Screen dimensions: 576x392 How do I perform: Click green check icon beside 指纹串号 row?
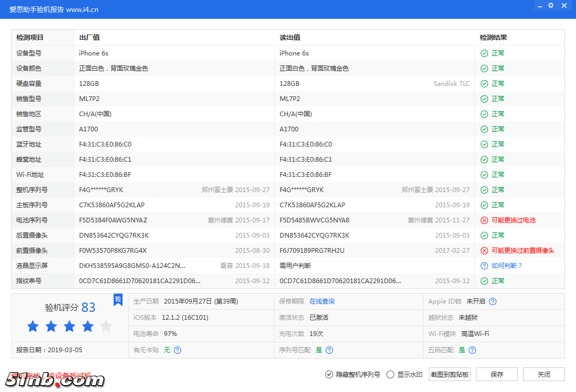point(483,281)
